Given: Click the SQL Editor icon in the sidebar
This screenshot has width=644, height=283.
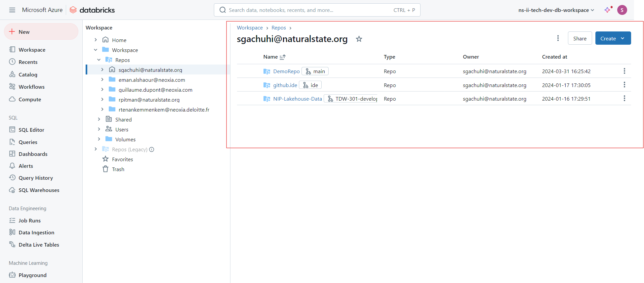Looking at the screenshot, I should (x=12, y=129).
